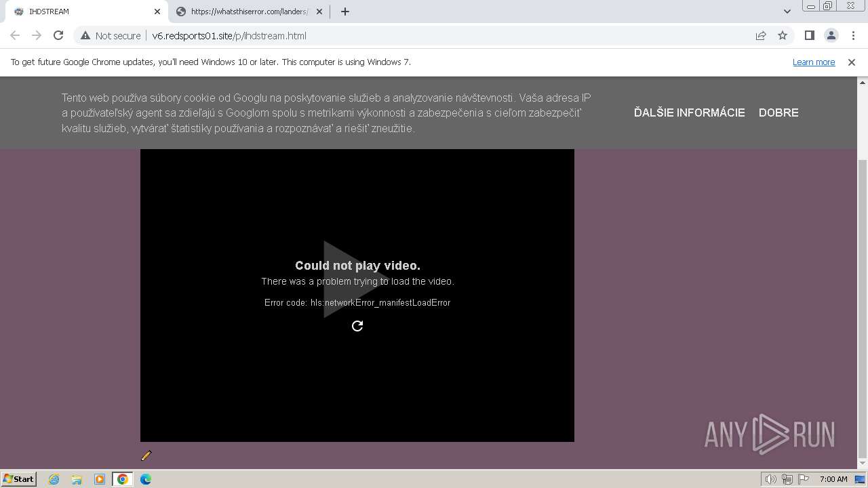Close the whatsthiserror.com tab
Viewport: 868px width, 488px height.
point(319,12)
